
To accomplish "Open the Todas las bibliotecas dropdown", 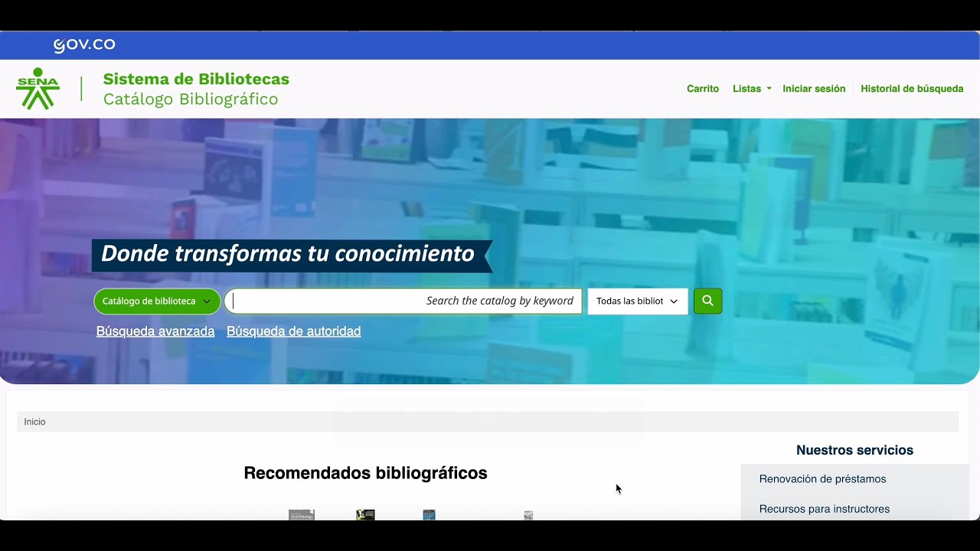I will (638, 301).
